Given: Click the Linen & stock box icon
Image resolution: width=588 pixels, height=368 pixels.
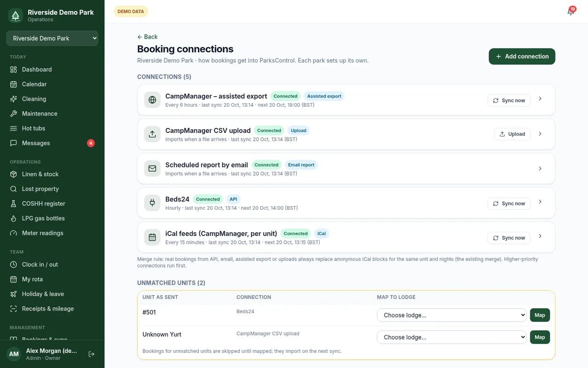Looking at the screenshot, I should (x=13, y=174).
